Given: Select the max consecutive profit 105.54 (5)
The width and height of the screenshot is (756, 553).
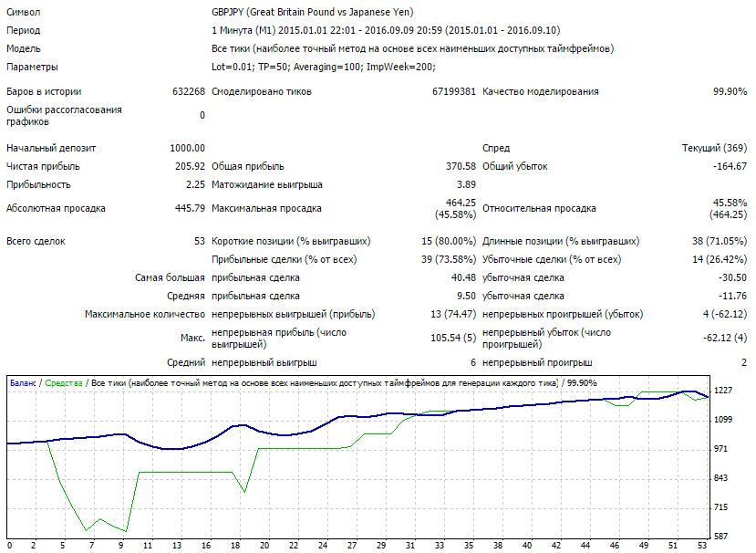Looking at the screenshot, I should (453, 339).
